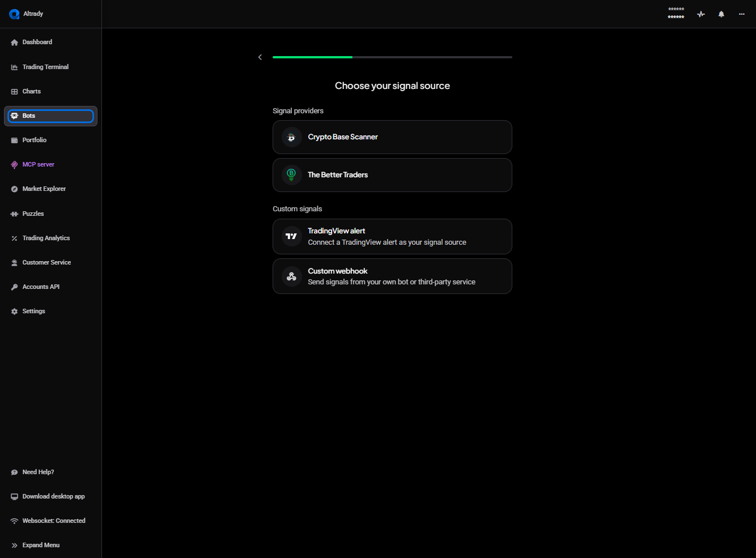Click the Custom webhook icon
The image size is (756, 558).
pos(291,276)
